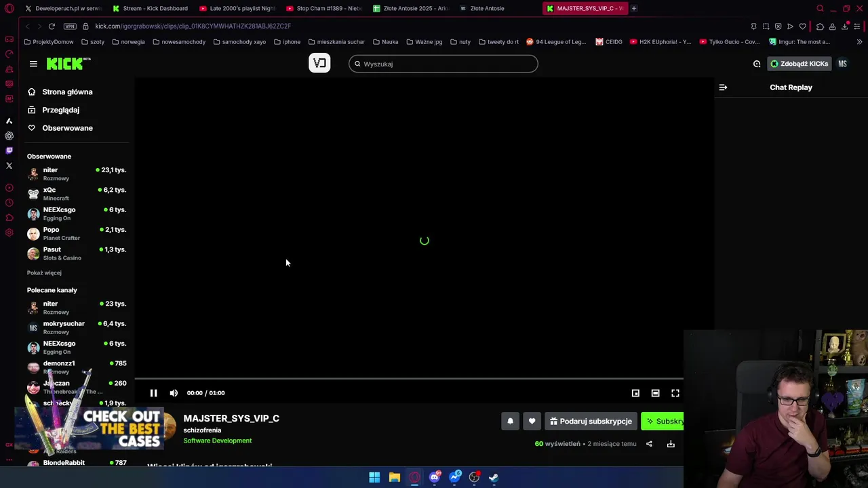Reload the page

(x=52, y=26)
